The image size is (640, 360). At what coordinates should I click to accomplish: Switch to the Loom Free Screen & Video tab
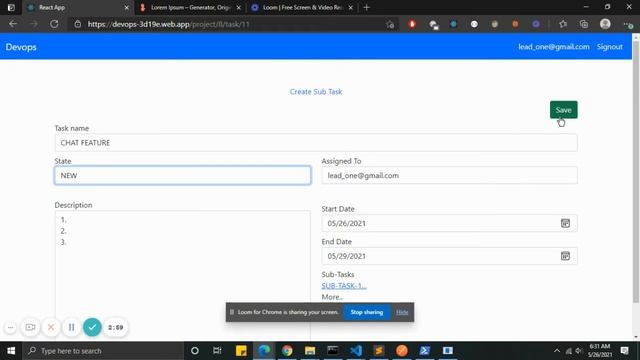302,7
